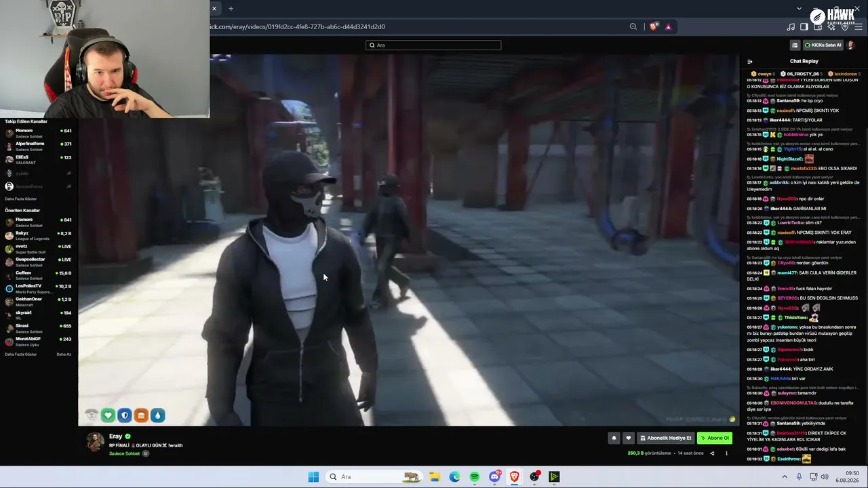868x488 pixels.
Task: Click the layout icon beside KICKs Satın Al
Action: pos(795,45)
